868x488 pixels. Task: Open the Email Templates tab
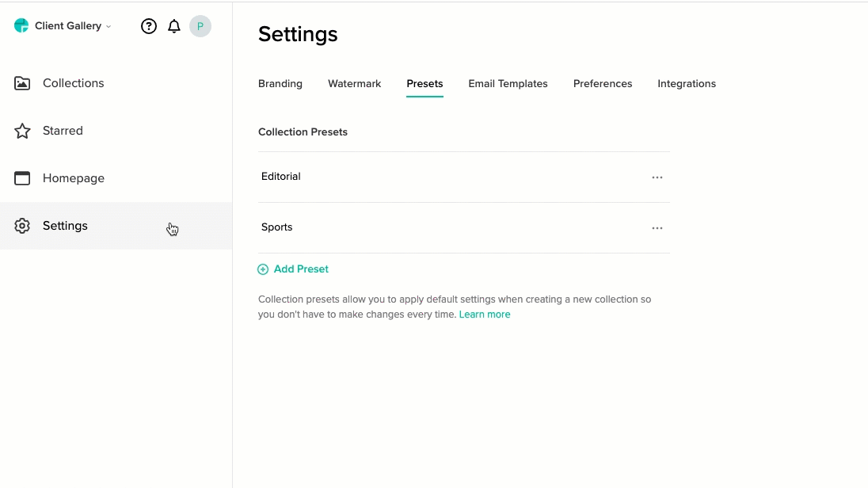click(x=508, y=84)
